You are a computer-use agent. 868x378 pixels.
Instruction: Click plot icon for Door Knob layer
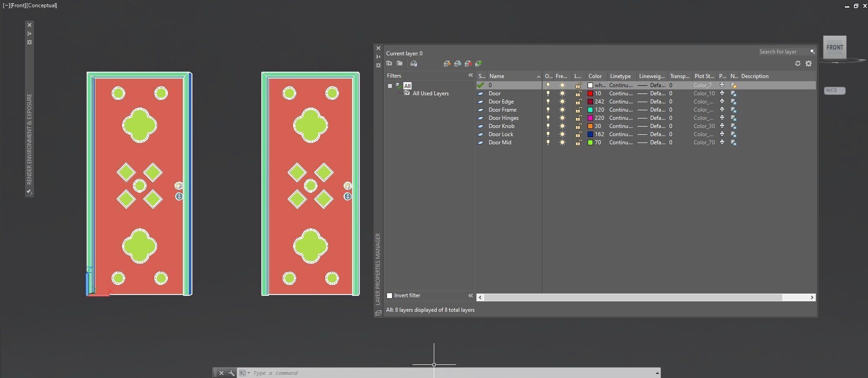[x=722, y=126]
